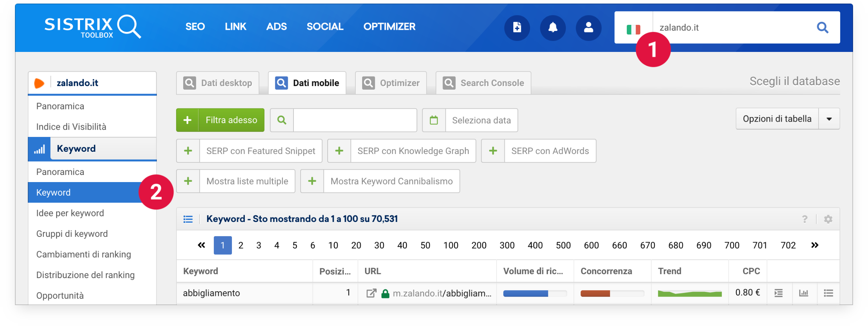Open the external link icon in abbigliamento row
This screenshot has width=868, height=330.
pyautogui.click(x=371, y=293)
